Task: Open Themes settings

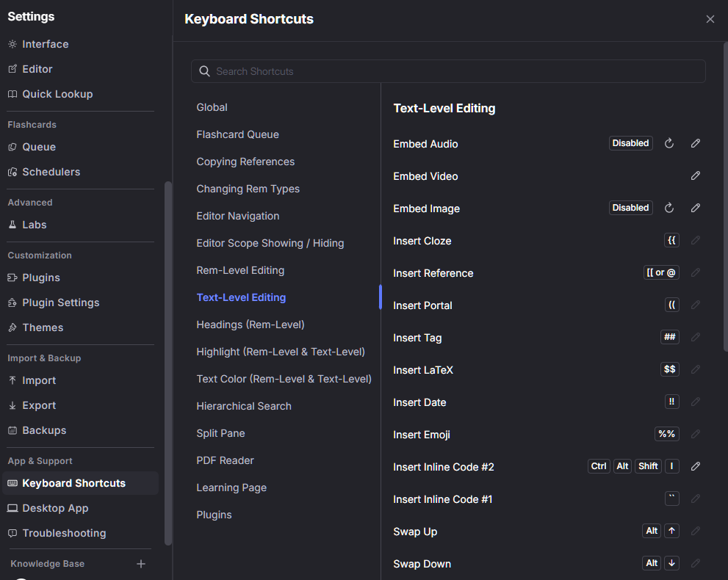Action: (43, 327)
